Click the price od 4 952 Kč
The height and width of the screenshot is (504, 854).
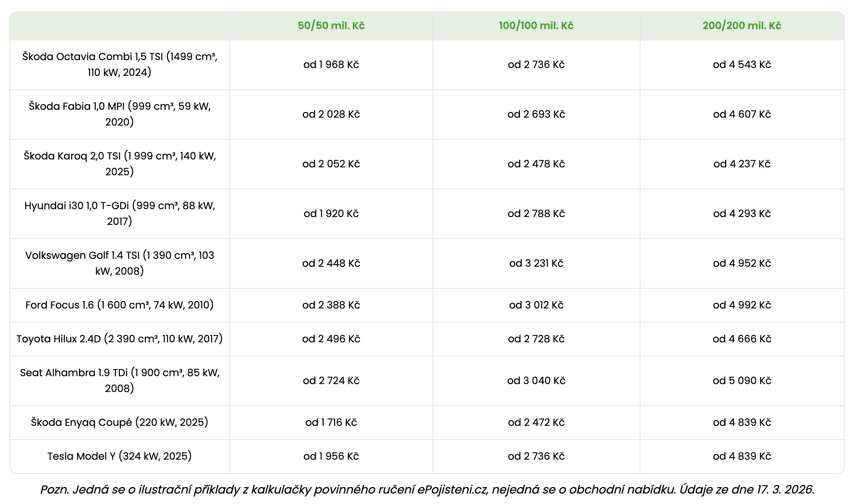pyautogui.click(x=742, y=263)
